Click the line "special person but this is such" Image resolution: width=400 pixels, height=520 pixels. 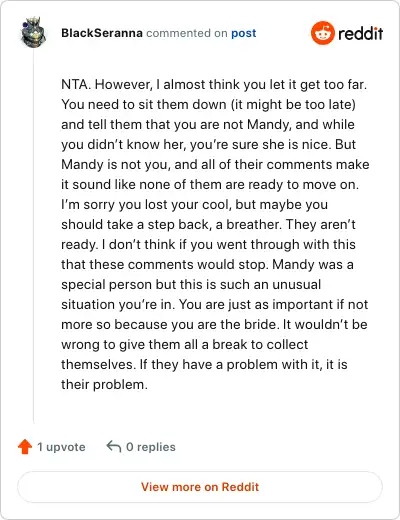click(191, 285)
